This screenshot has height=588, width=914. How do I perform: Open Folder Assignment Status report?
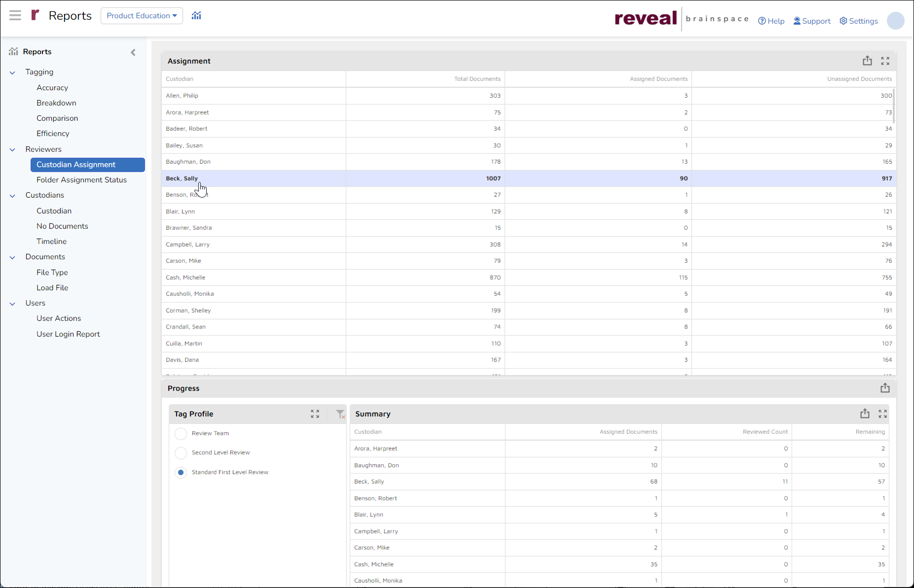click(x=81, y=180)
